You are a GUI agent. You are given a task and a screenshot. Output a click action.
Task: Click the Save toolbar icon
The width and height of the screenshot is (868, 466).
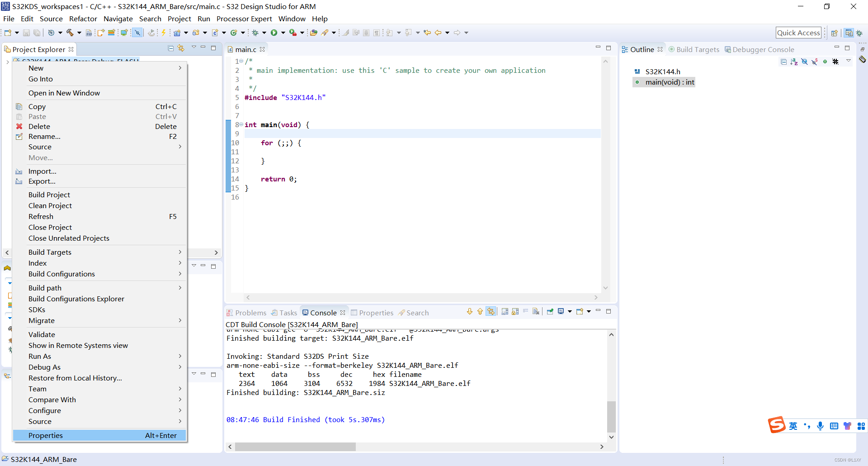coord(26,33)
